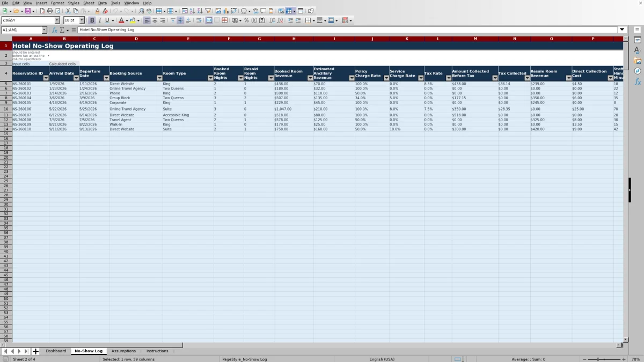Open the Reservation ID column filter dropdown
This screenshot has width=644, height=362.
click(46, 78)
